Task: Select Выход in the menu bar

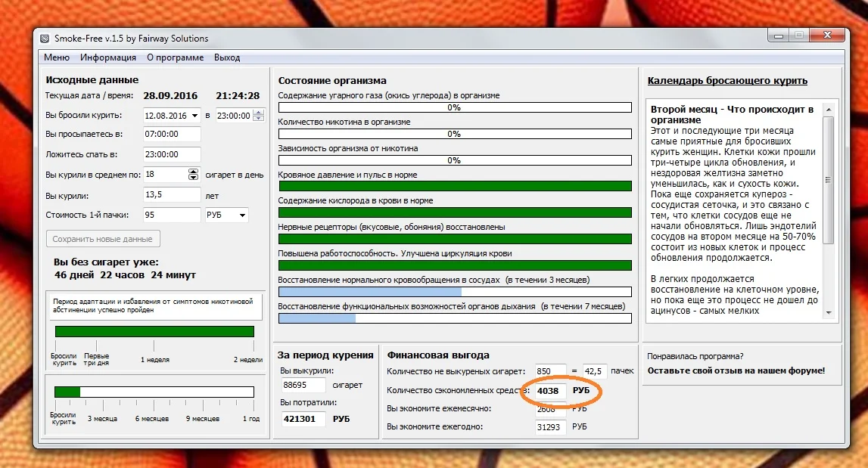Action: [228, 57]
